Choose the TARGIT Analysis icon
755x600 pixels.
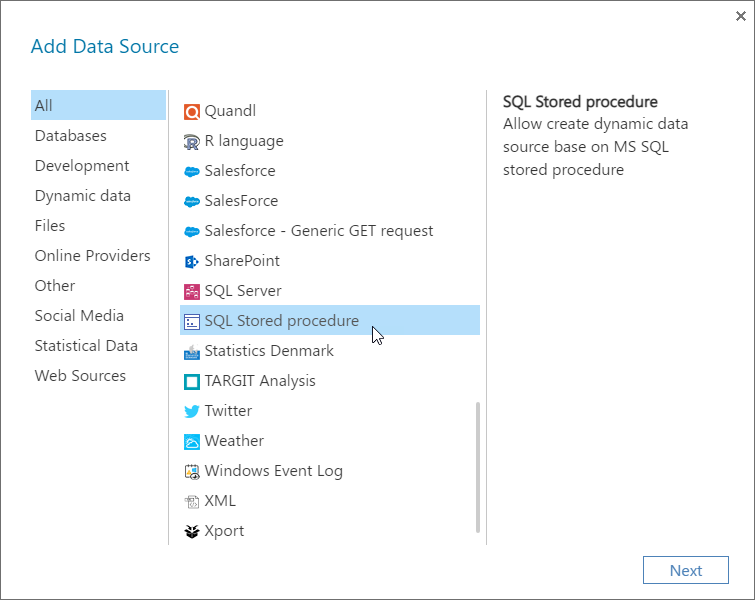click(192, 382)
